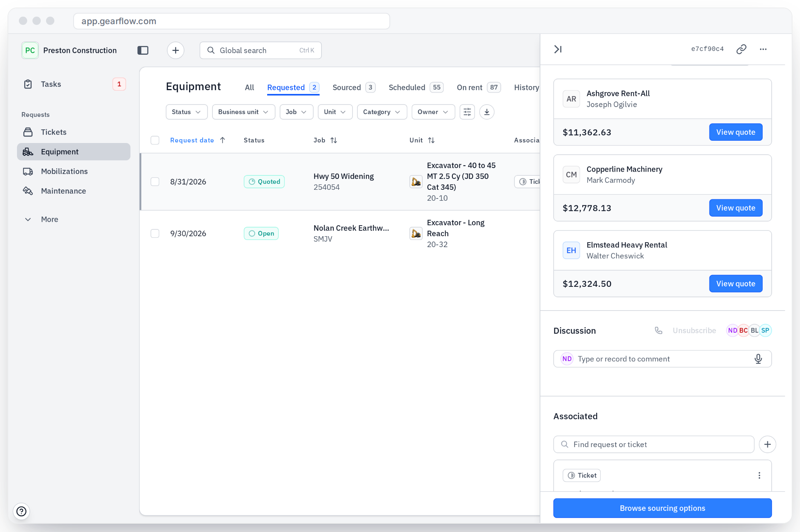
Task: Sort the Unit column
Action: coord(431,140)
